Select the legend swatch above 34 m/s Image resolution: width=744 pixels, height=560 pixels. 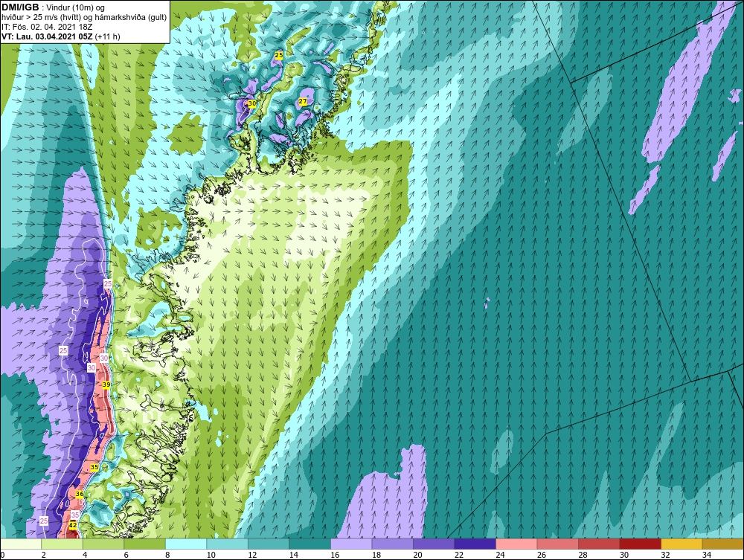point(722,544)
